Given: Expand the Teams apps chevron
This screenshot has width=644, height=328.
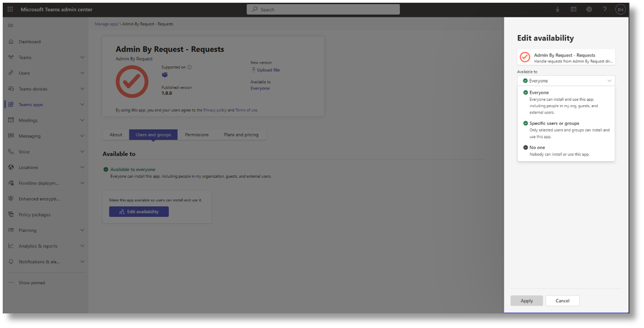Looking at the screenshot, I should pyautogui.click(x=82, y=105).
